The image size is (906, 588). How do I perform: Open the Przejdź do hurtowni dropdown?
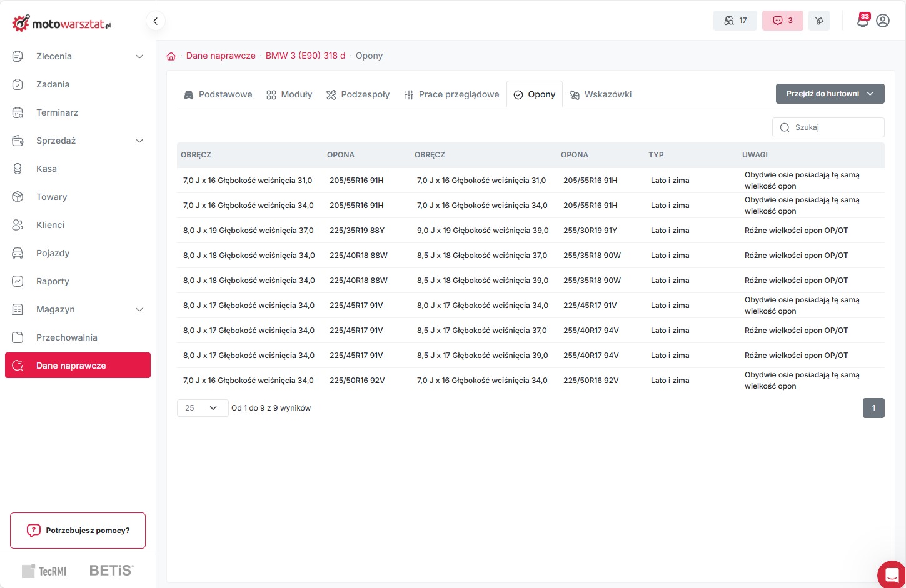pos(830,94)
